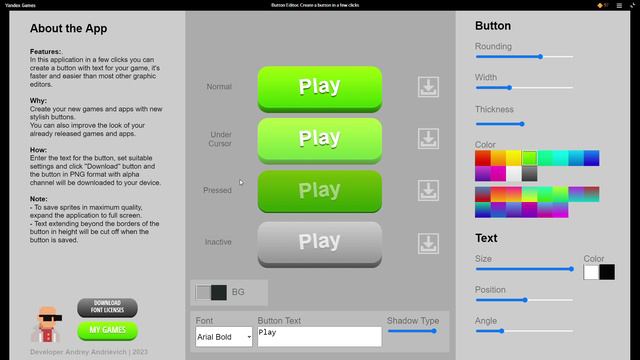640x360 pixels.
Task: Adjust the text Angle slider
Action: tap(524, 331)
